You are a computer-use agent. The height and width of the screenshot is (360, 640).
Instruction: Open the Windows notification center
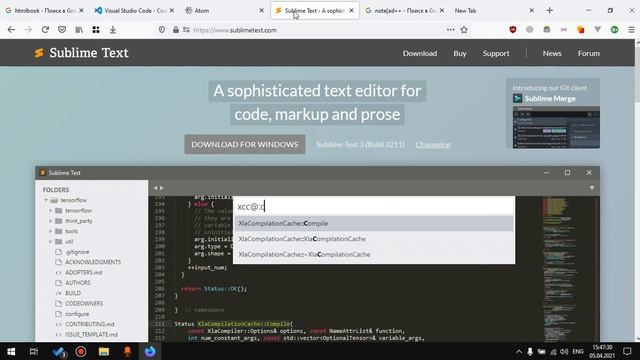627,351
